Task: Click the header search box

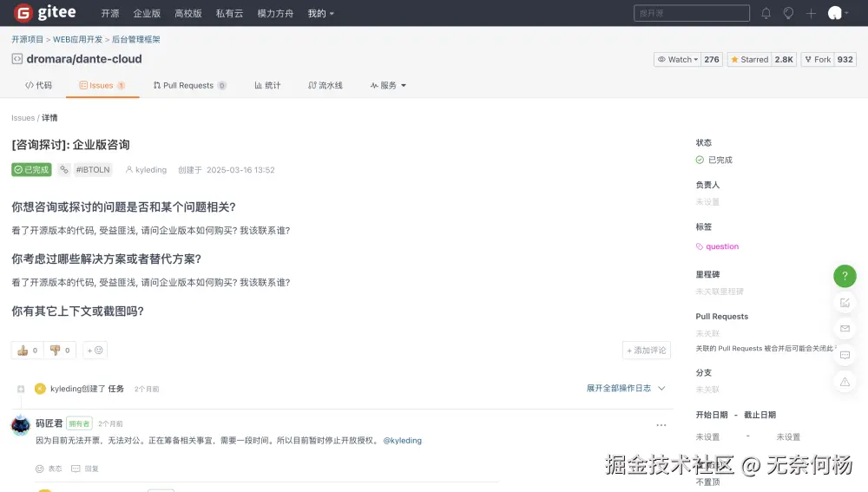Action: [692, 13]
